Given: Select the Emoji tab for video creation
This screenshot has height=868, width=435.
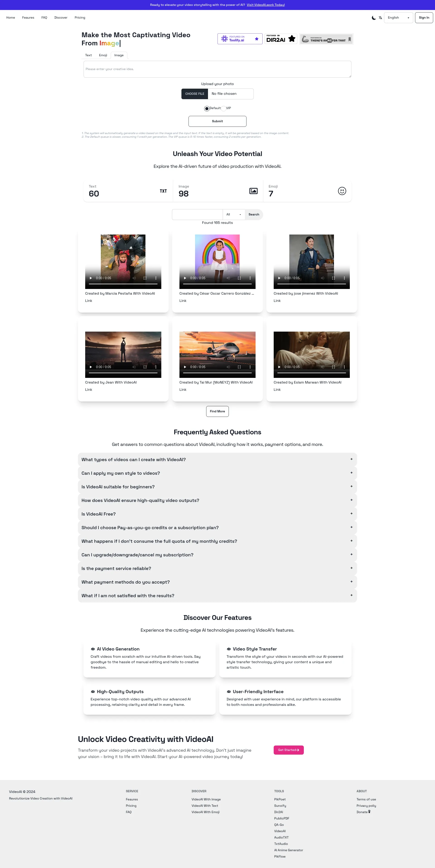Looking at the screenshot, I should (103, 55).
